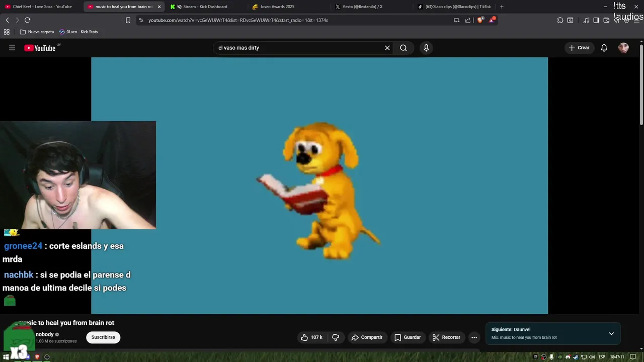Viewport: 644px width, 362px height.
Task: Subscribe with the Suscribirse button
Action: click(103, 337)
